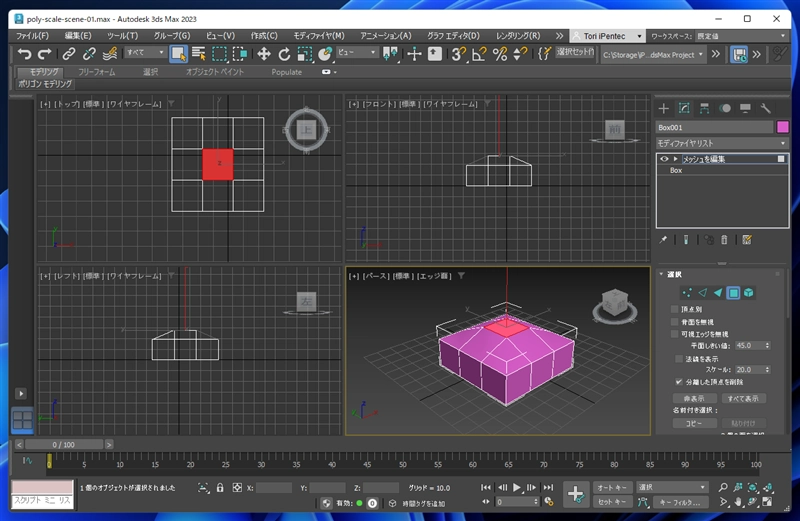Click the Undo arrow in the main toolbar
800x521 pixels.
[x=24, y=54]
